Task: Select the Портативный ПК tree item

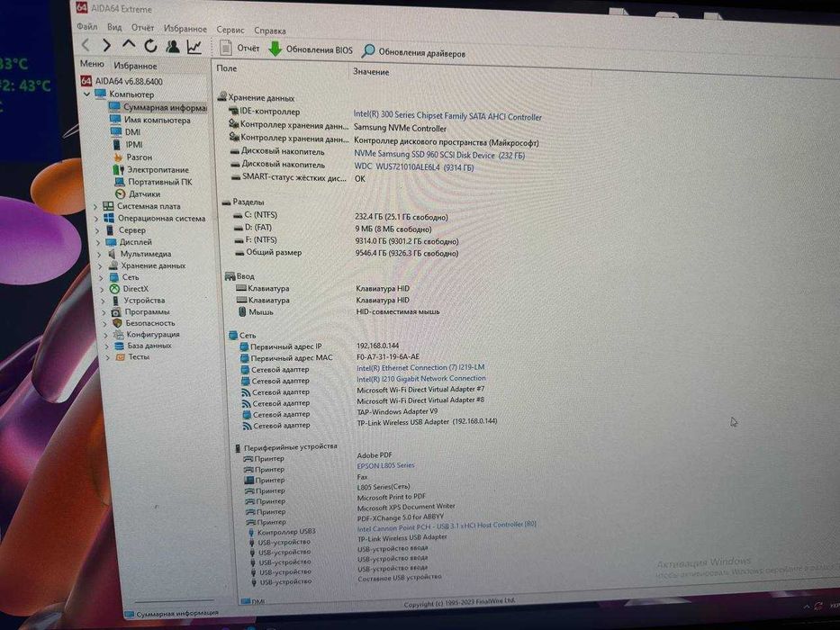Action: click(x=153, y=182)
